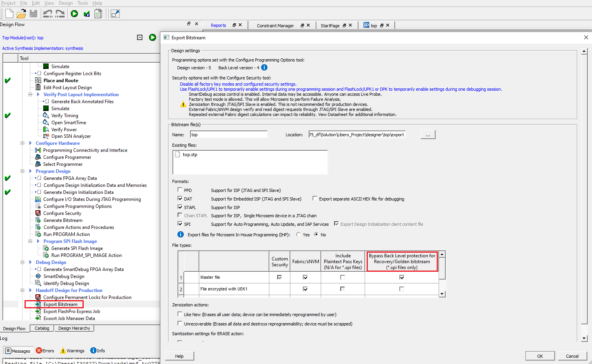Click Programming Connectivity and Interface icon

click(x=38, y=150)
